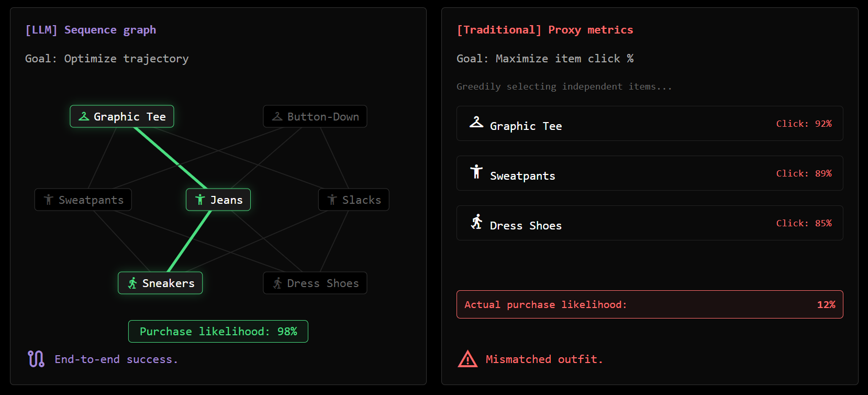Click the hanger icon in Graphic Tee list row
This screenshot has width=868, height=395.
click(476, 122)
